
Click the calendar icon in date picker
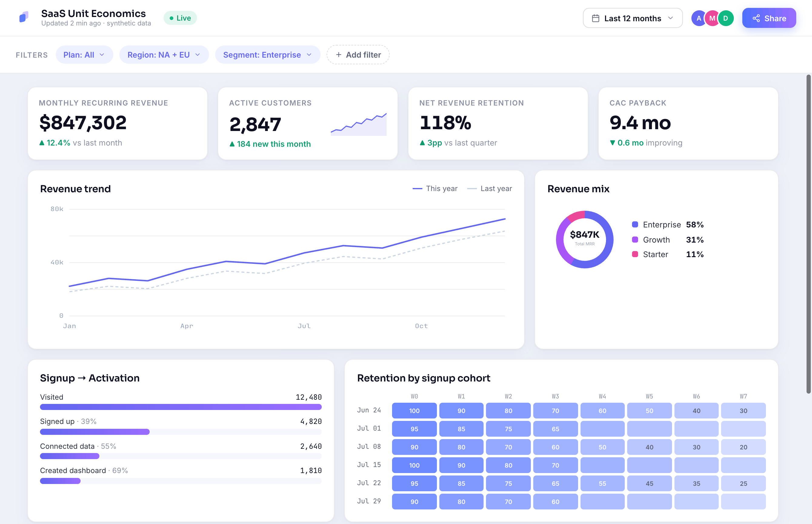tap(595, 18)
